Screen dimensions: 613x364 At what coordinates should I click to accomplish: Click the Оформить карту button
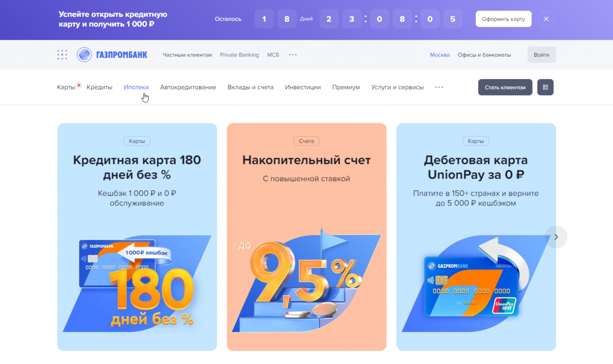(503, 19)
